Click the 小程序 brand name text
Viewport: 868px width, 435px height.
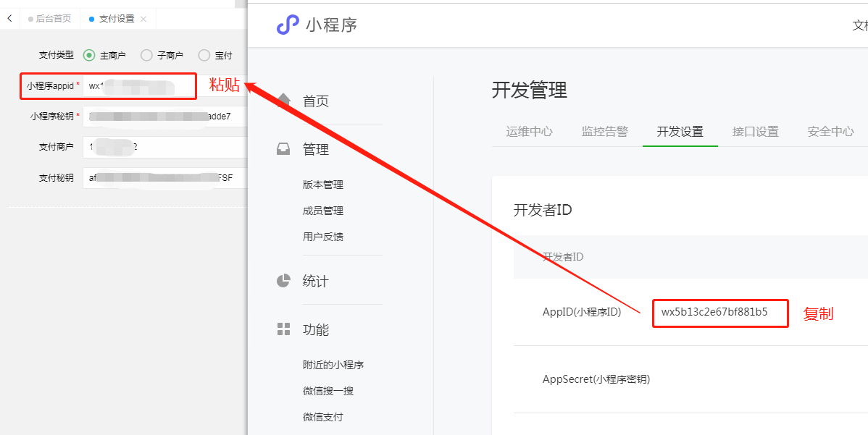point(332,25)
